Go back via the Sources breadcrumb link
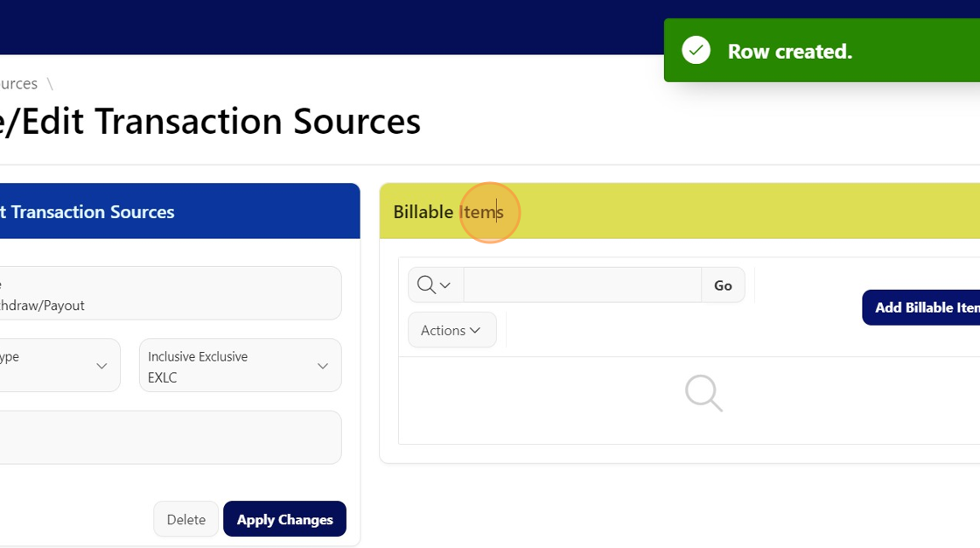The height and width of the screenshot is (548, 980). 18,83
